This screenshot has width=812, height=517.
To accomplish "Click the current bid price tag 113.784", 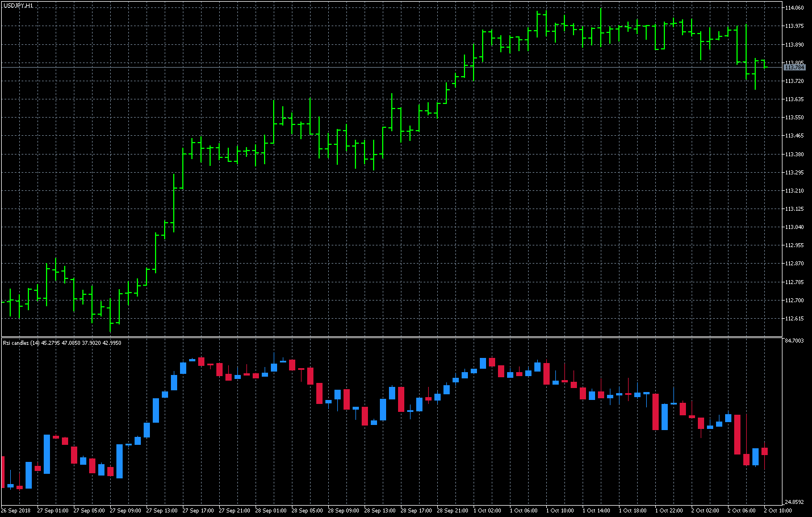I will [x=794, y=67].
